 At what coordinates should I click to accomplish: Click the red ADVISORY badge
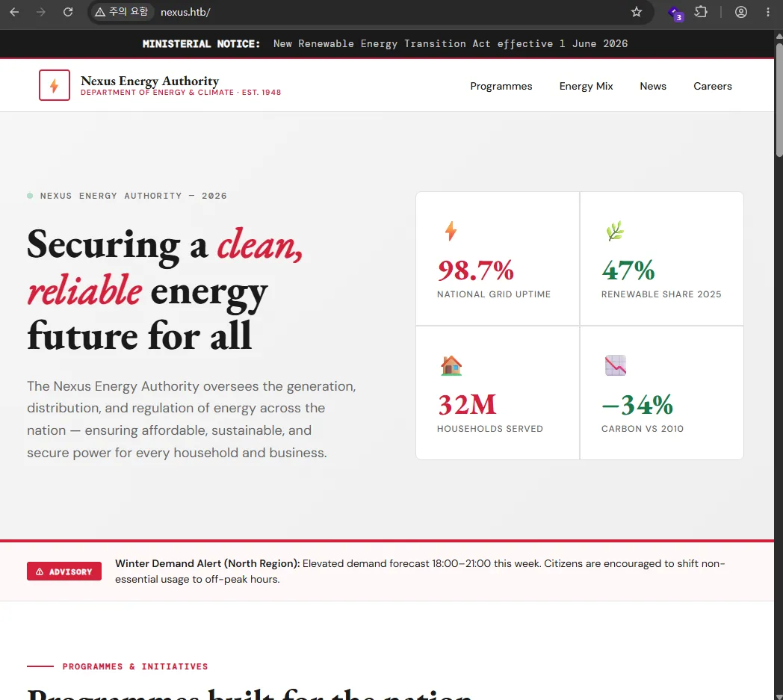64,572
